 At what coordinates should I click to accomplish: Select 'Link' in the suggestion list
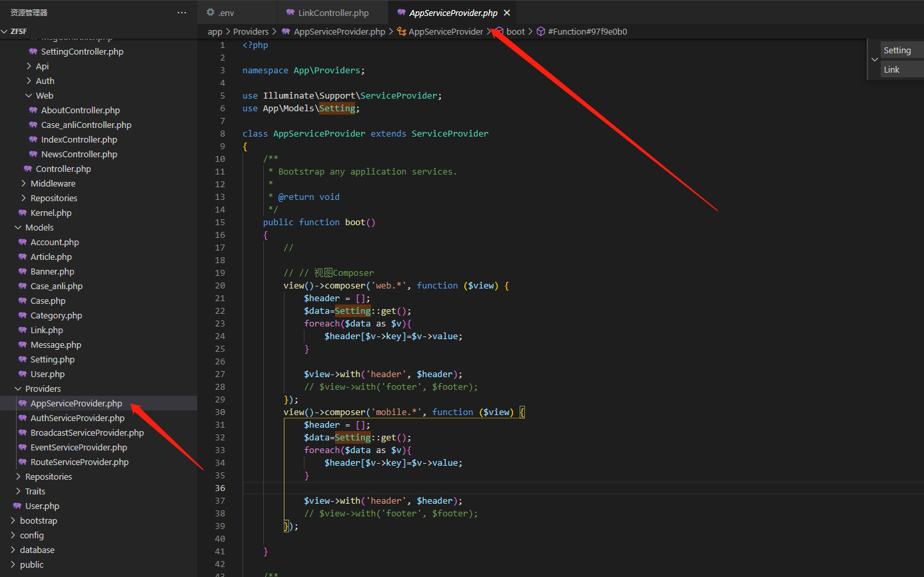tap(902, 69)
